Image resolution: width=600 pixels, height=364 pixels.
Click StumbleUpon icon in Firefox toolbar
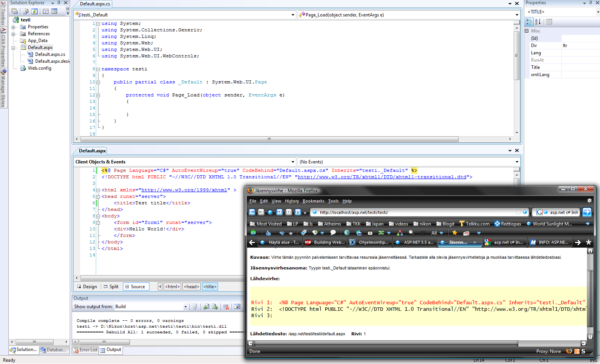tap(253, 233)
